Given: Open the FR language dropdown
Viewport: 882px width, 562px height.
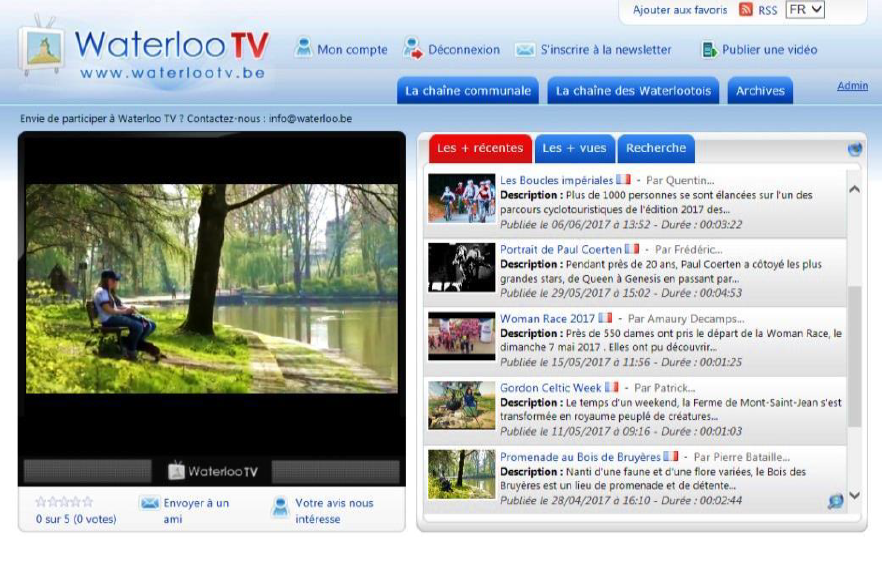Looking at the screenshot, I should [805, 10].
